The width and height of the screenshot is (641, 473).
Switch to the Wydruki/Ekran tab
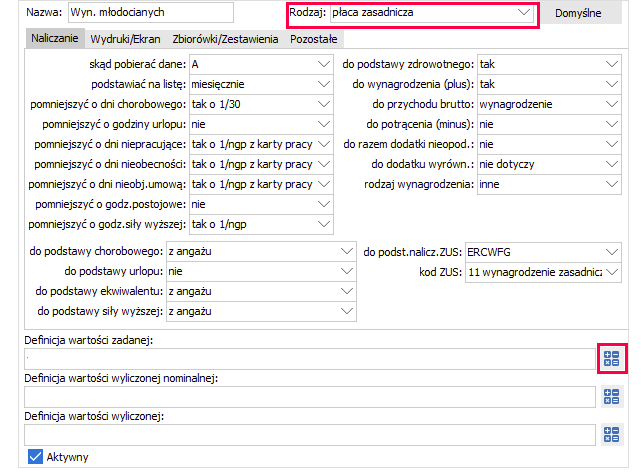(125, 39)
